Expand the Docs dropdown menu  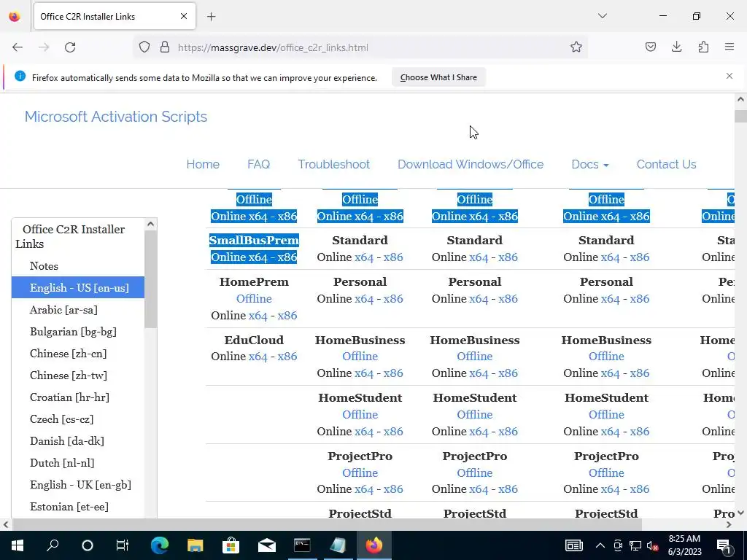click(589, 164)
